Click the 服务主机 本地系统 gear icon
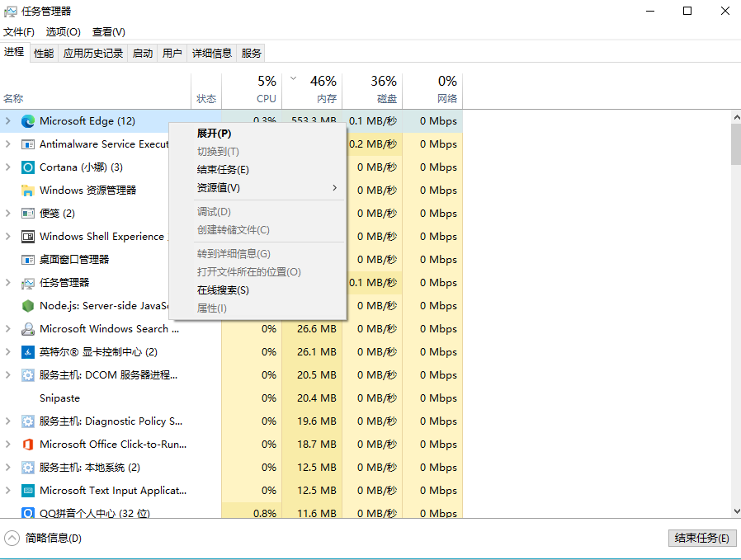The width and height of the screenshot is (741, 560). [28, 468]
